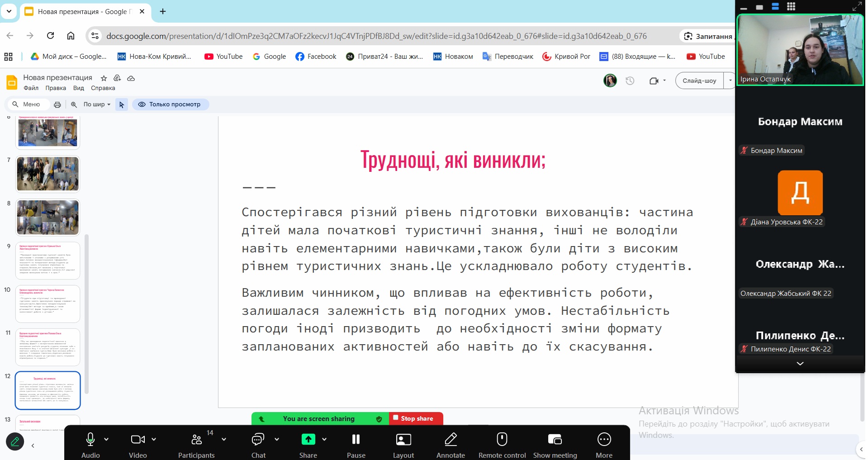
Task: Select the zoom magnifier tool in Slides
Action: click(x=74, y=104)
